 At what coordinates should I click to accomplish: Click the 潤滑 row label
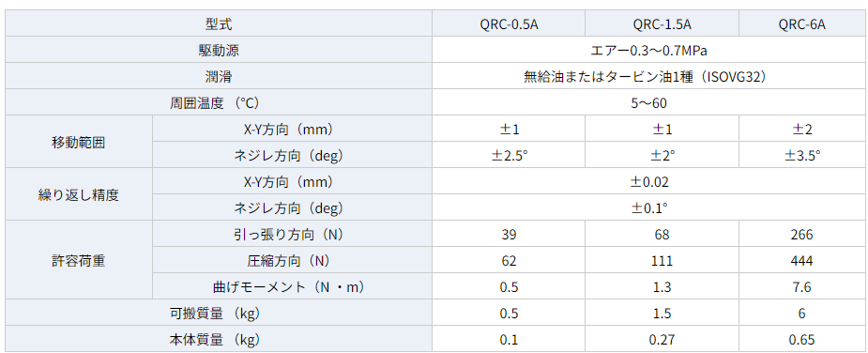219,76
